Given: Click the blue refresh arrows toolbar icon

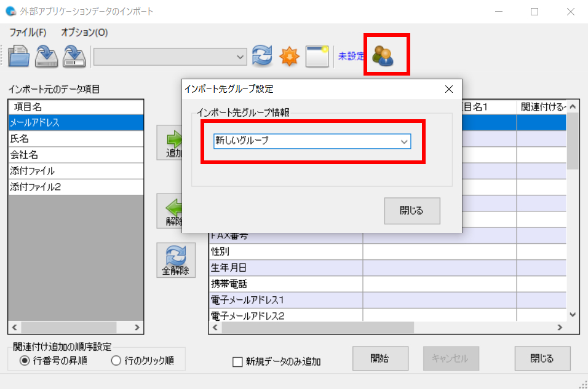Looking at the screenshot, I should pyautogui.click(x=262, y=57).
